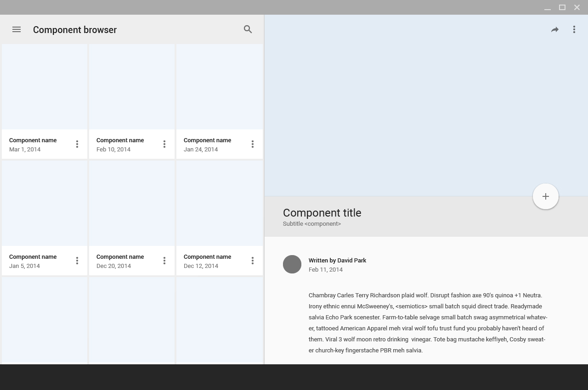Maximize the application window
The width and height of the screenshot is (588, 390).
coord(562,7)
